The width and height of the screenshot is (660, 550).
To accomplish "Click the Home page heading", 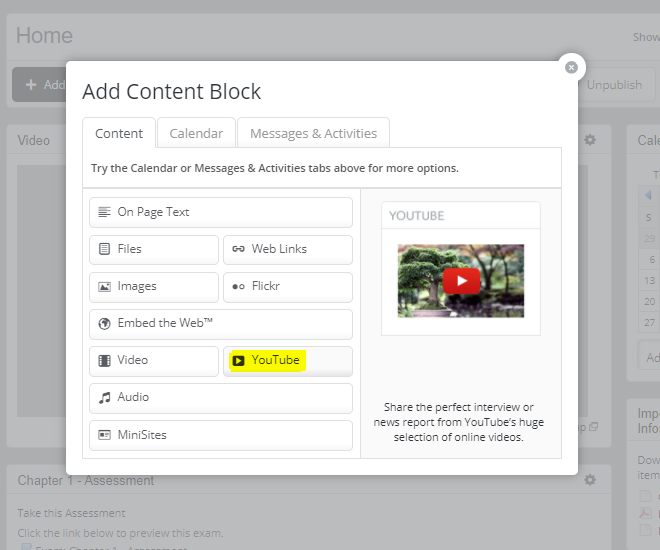I will point(45,36).
